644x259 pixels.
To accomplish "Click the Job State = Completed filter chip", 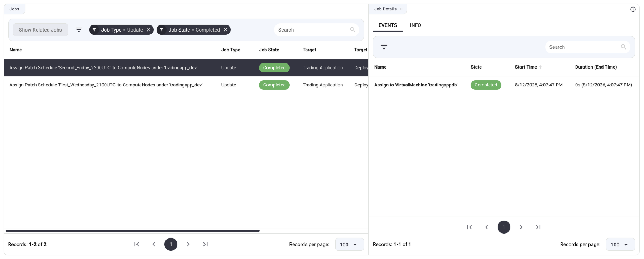I will 194,30.
